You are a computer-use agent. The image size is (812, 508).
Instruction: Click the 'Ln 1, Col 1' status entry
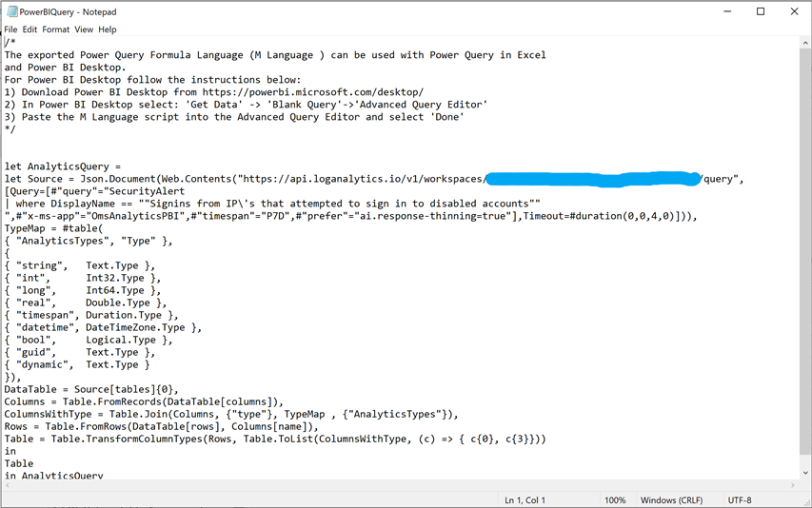525,500
